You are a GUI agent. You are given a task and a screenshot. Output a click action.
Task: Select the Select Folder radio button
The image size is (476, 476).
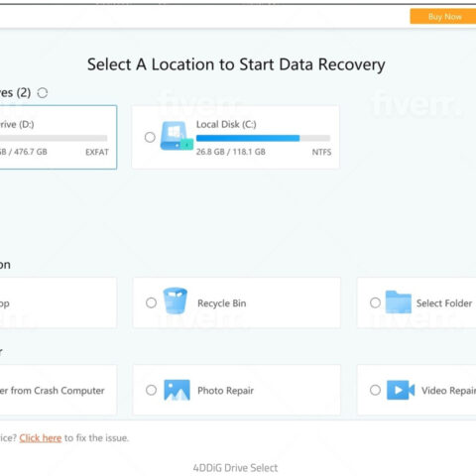point(375,302)
